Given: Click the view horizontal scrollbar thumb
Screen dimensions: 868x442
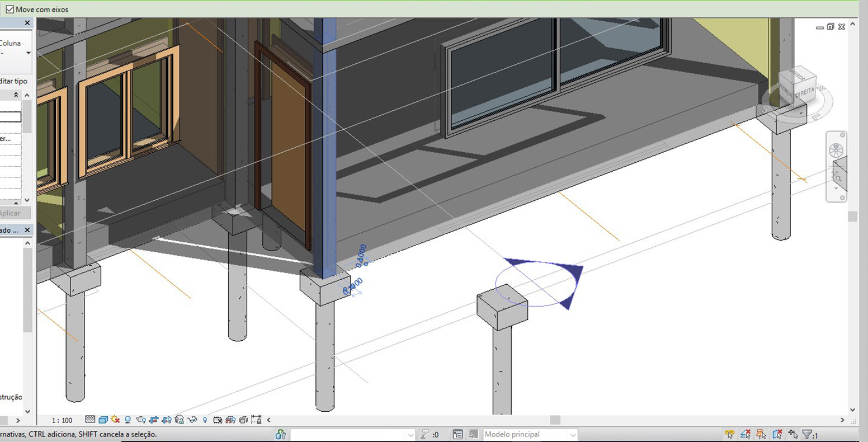Looking at the screenshot, I should 555,420.
